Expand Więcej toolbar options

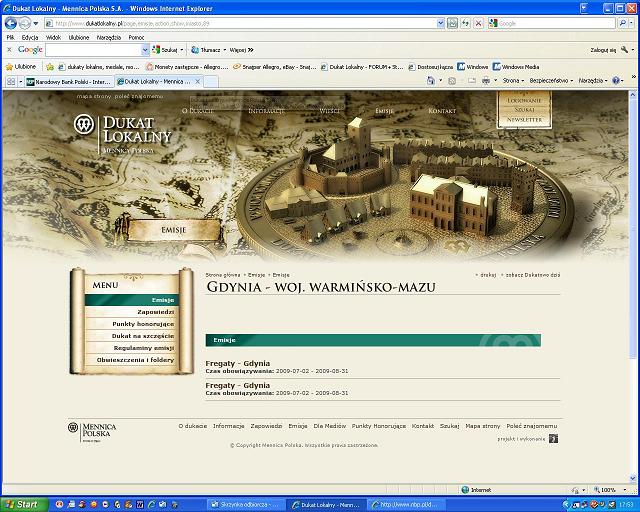[x=241, y=50]
